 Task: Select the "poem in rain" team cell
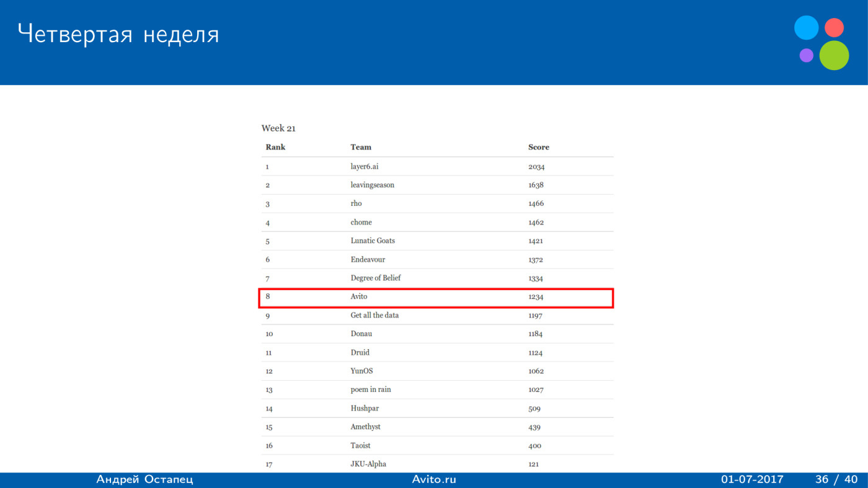click(x=371, y=389)
